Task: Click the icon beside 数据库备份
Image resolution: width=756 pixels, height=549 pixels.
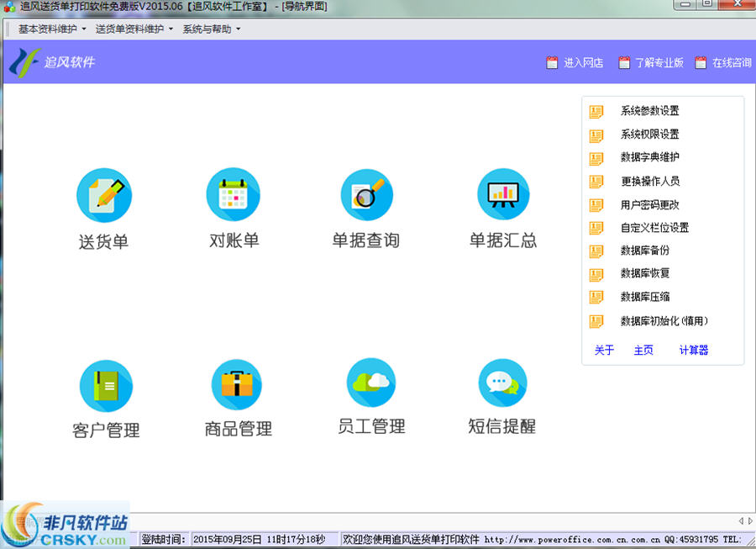Action: click(596, 251)
